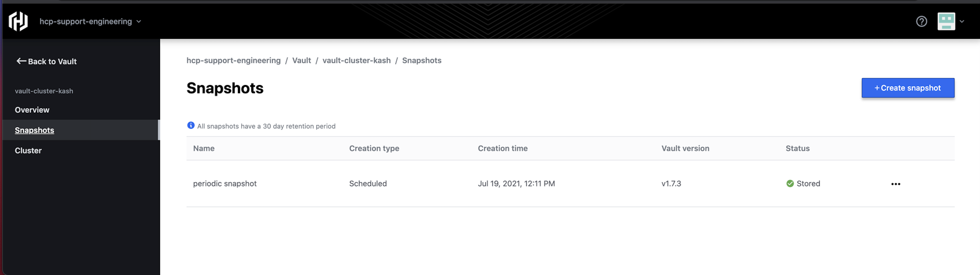Expand the user account chevron

961,22
